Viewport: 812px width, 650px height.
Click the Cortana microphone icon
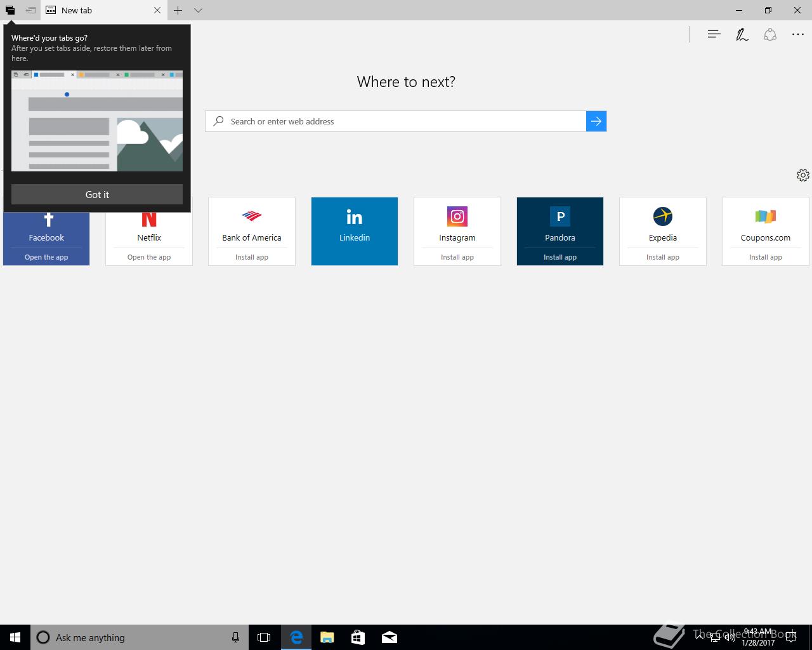pos(235,637)
